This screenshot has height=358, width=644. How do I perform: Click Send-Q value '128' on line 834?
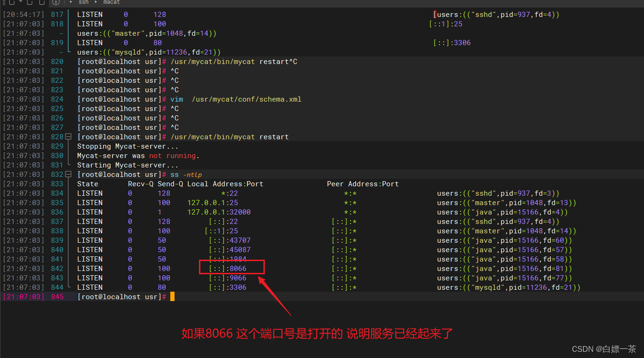pyautogui.click(x=164, y=193)
